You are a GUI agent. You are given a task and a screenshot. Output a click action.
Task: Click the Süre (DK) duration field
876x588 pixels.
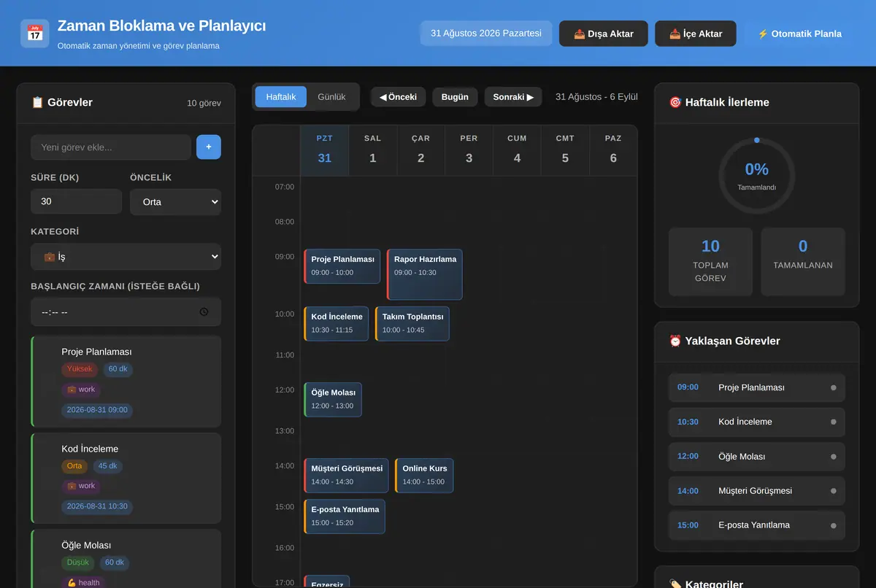(x=76, y=201)
